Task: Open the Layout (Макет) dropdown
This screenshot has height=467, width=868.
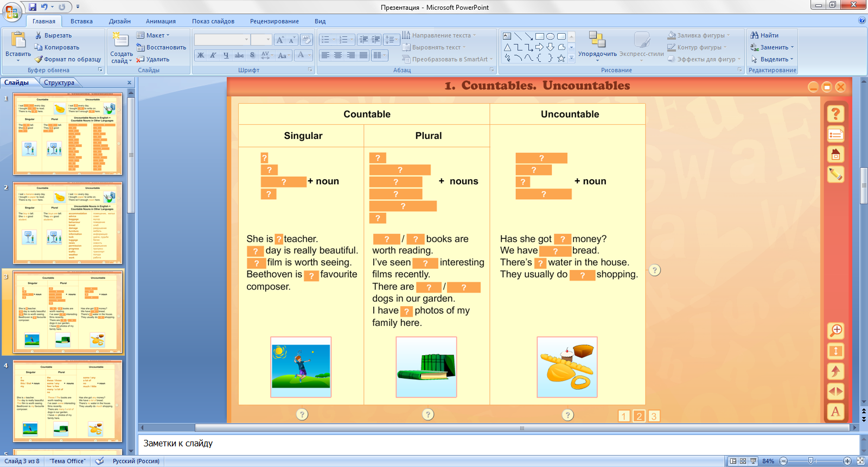Action: (x=154, y=35)
